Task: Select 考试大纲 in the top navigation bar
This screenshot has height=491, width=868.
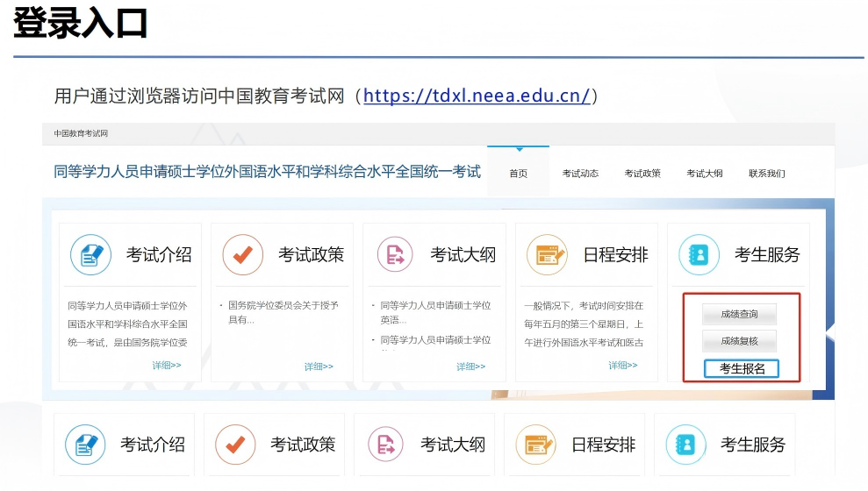Action: point(704,174)
